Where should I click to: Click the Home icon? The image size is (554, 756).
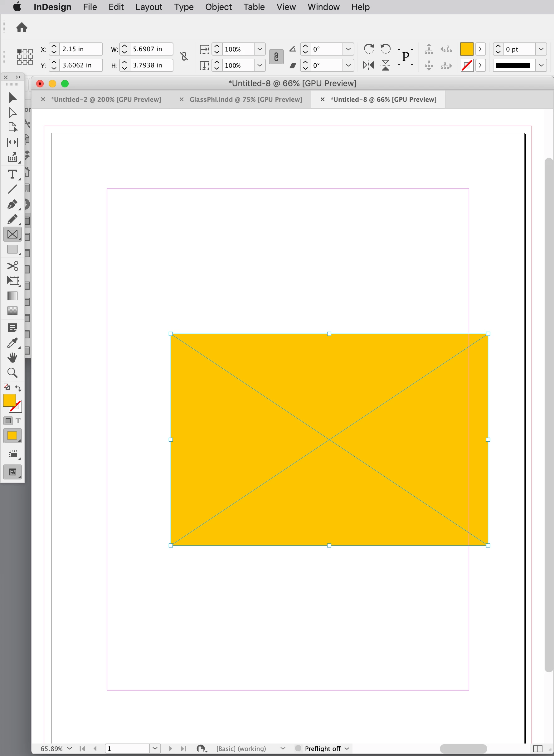[22, 27]
